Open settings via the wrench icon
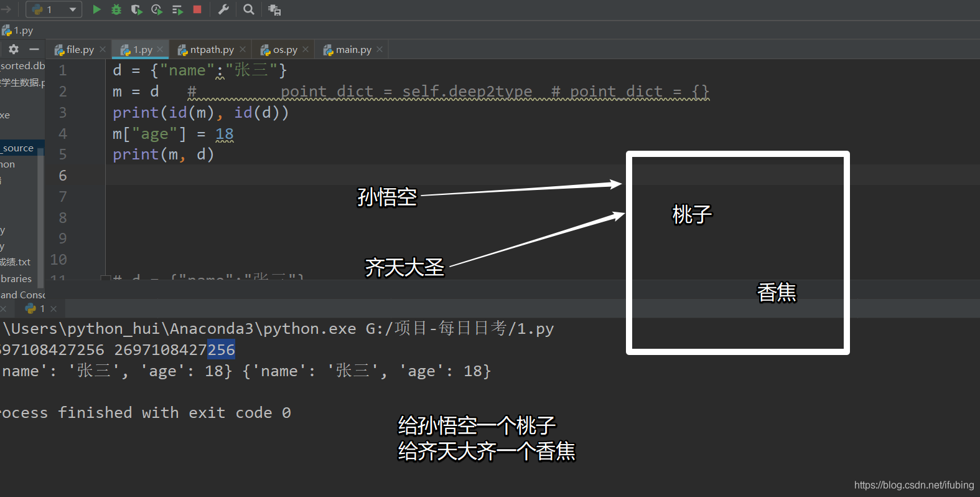The height and width of the screenshot is (497, 980). [223, 9]
